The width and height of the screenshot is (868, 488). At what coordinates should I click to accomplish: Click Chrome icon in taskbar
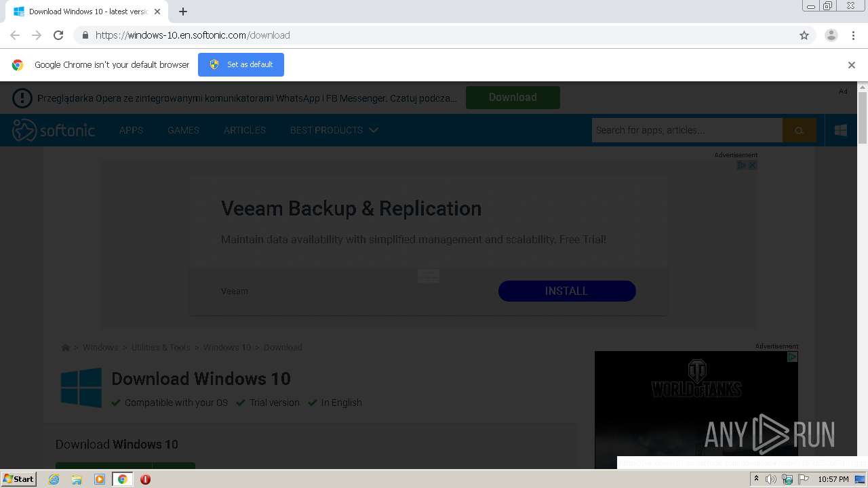[122, 479]
